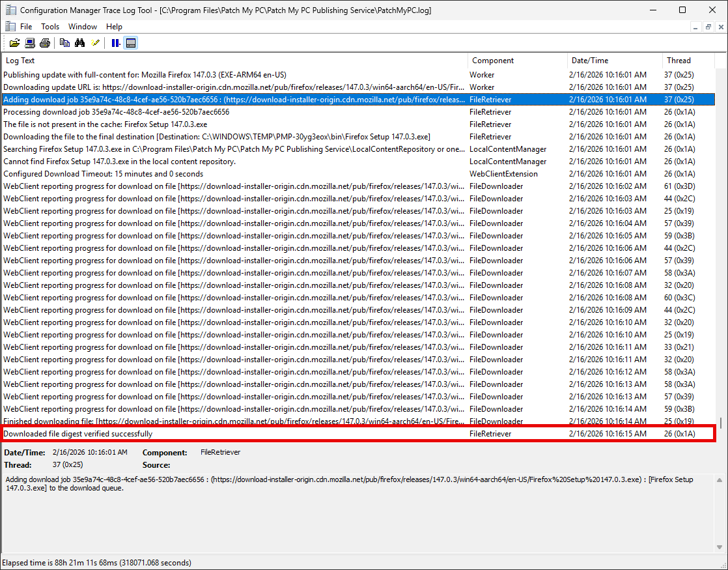
Task: Open the File menu
Action: [x=25, y=26]
